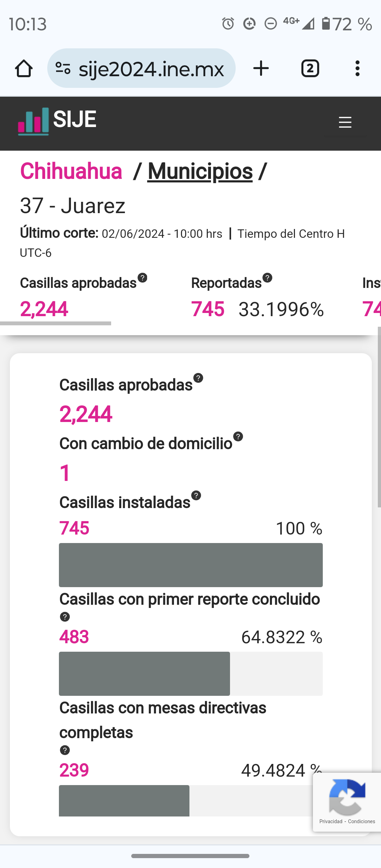Tap help icon beside top Casillas aprobadas
Viewport: 381px width, 868px height.
tap(143, 278)
